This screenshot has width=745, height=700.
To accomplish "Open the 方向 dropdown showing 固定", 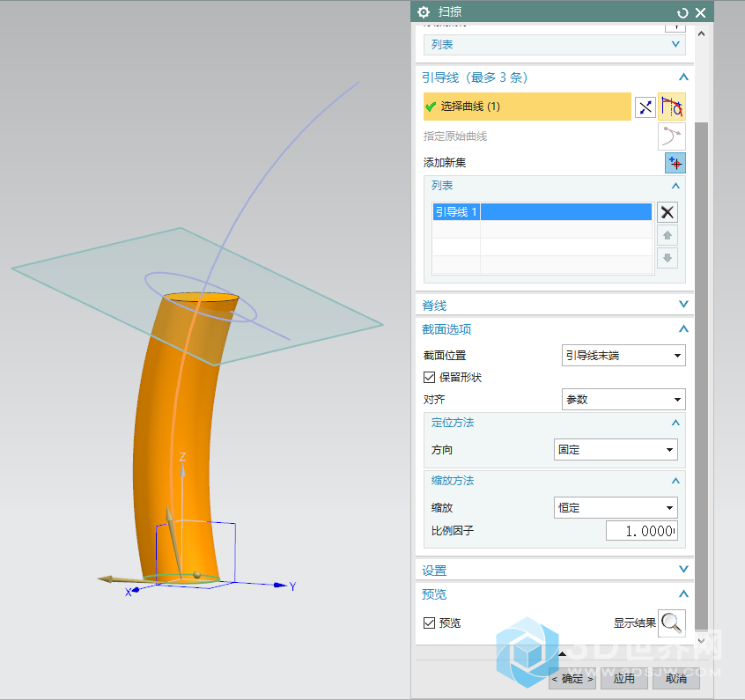I will pyautogui.click(x=616, y=450).
